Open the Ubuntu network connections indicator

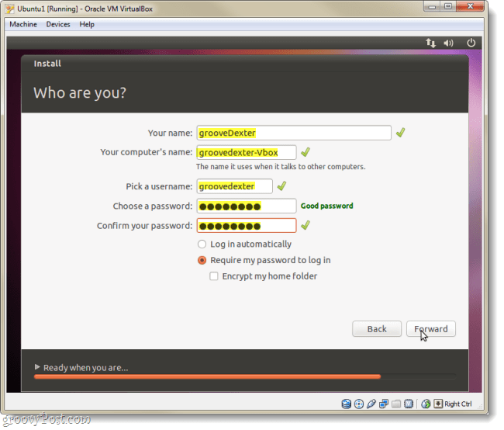point(430,43)
